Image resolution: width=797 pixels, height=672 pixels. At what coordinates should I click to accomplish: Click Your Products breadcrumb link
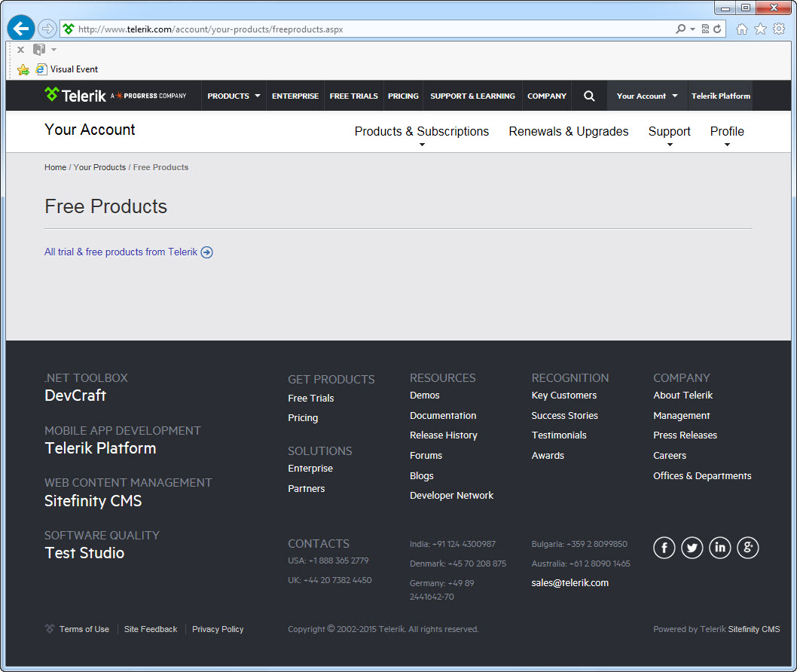click(x=99, y=167)
